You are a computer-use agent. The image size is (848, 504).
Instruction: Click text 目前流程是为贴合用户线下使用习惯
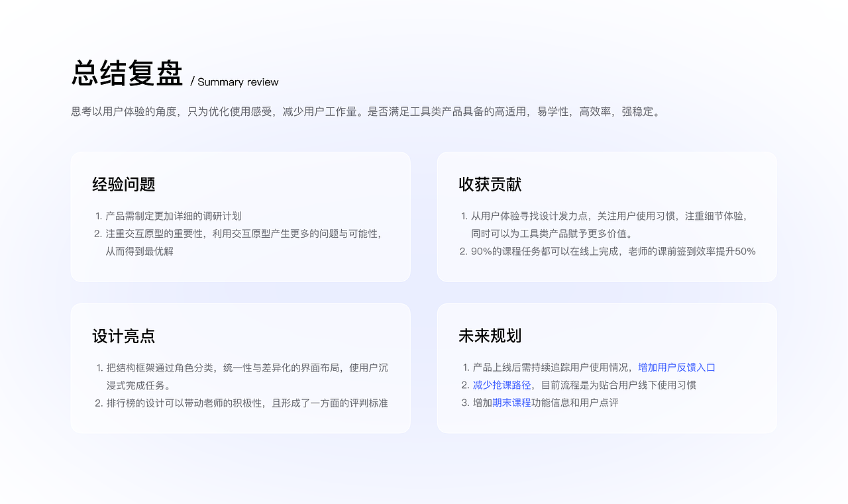[x=619, y=385]
